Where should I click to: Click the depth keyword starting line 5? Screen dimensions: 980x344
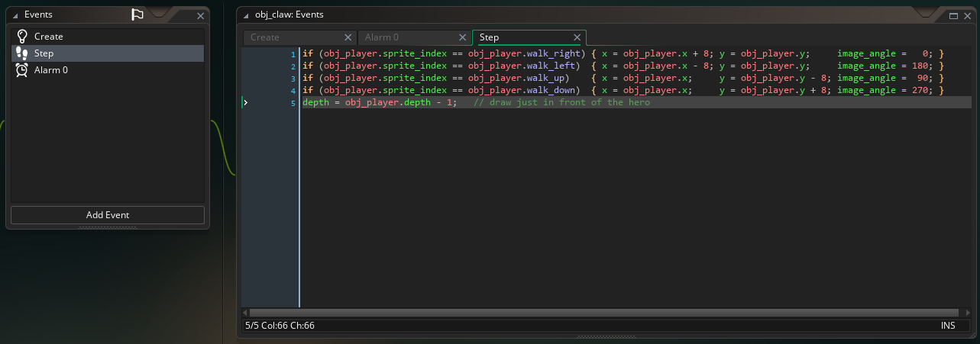[x=317, y=102]
